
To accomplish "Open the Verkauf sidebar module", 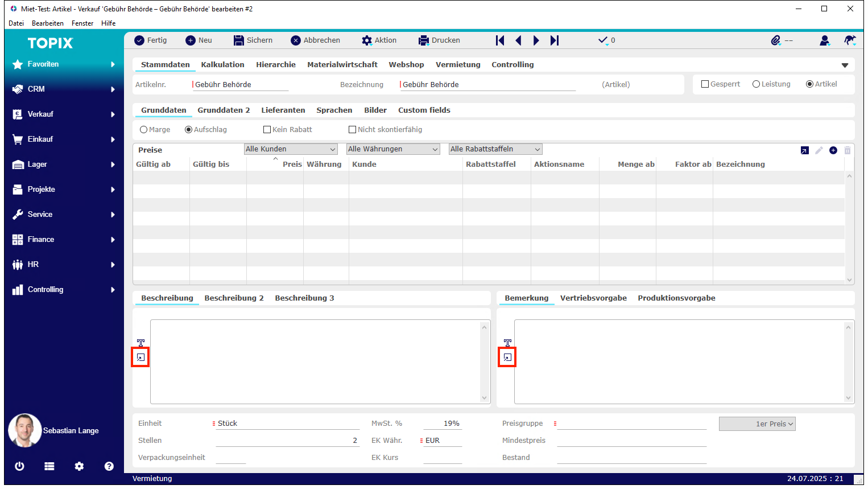I will (x=64, y=114).
